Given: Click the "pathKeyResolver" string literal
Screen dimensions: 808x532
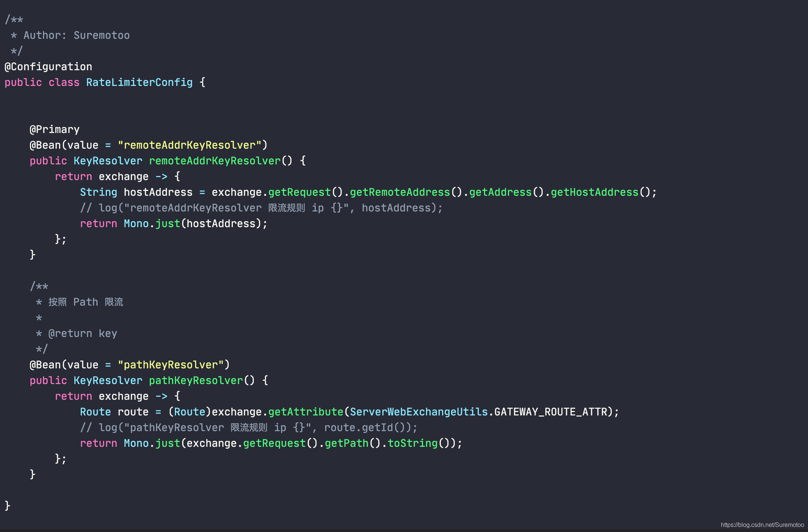Looking at the screenshot, I should point(171,365).
